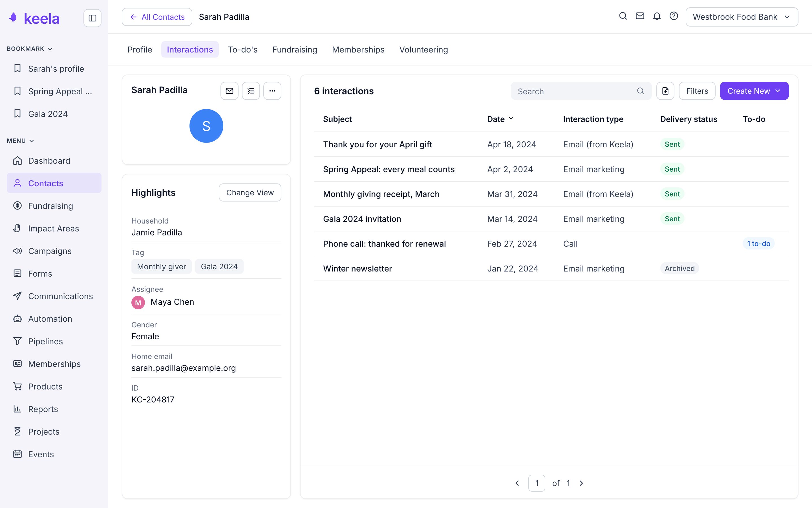
Task: Open the Filters button
Action: click(697, 91)
